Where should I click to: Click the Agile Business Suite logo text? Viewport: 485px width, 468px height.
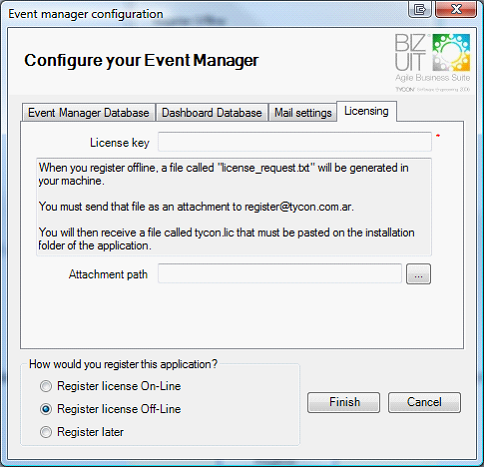[432, 78]
